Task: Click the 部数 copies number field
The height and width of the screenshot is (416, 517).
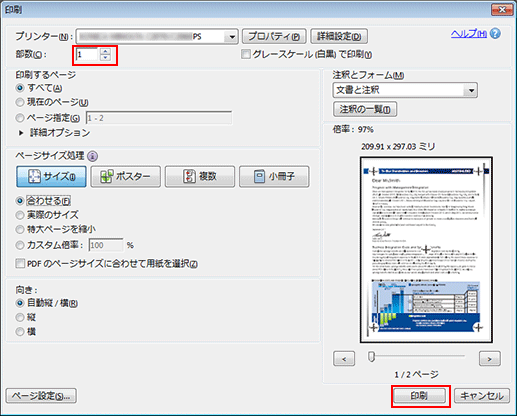Action: [x=87, y=54]
